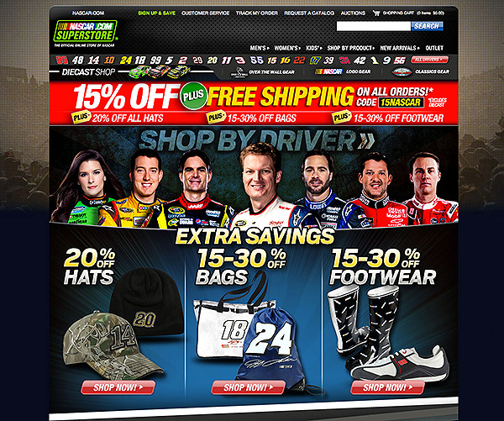
Task: Click the All Drivers button
Action: click(x=429, y=60)
